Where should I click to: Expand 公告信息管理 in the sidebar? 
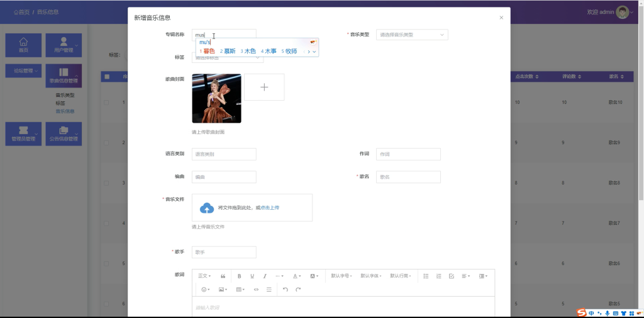pyautogui.click(x=64, y=133)
